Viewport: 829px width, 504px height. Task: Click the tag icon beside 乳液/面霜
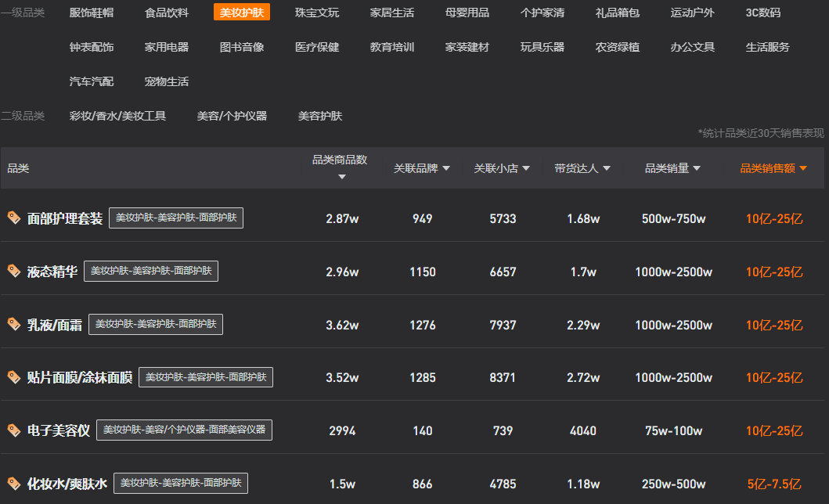click(13, 324)
